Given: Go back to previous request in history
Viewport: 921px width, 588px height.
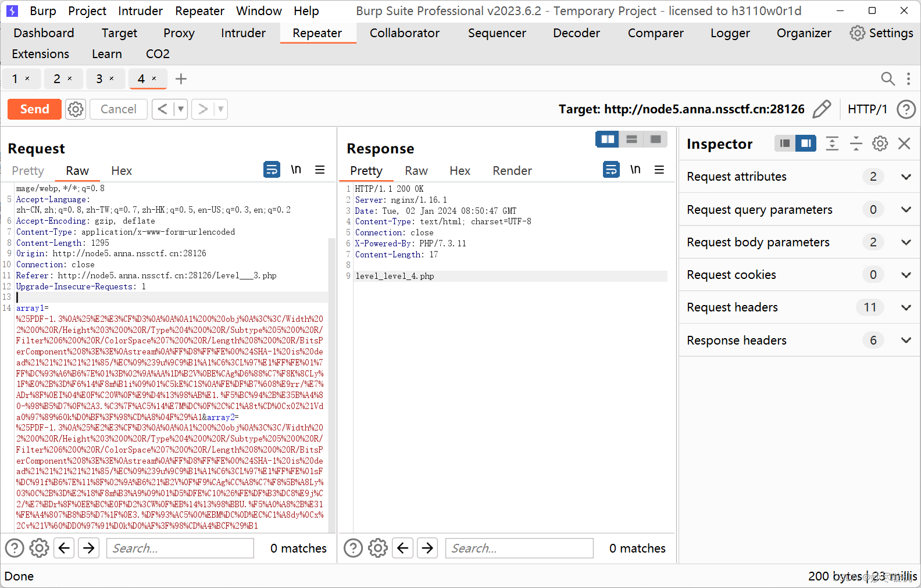Looking at the screenshot, I should click(163, 109).
